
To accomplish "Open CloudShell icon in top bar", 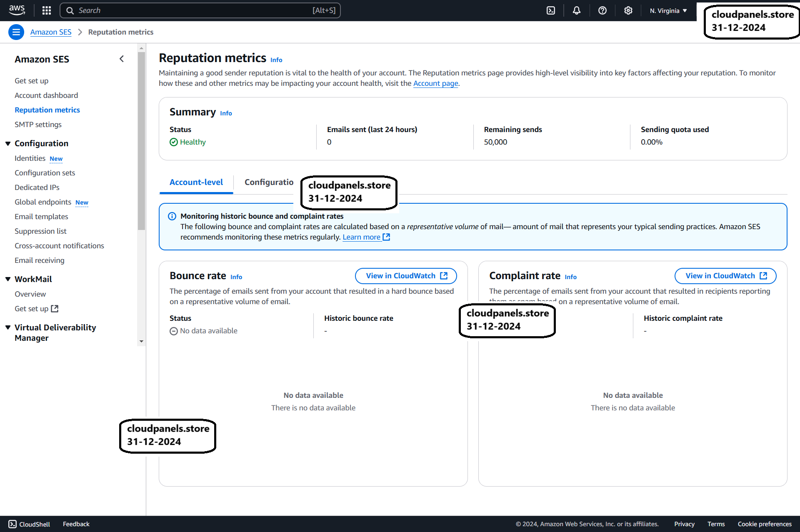I will pos(551,10).
